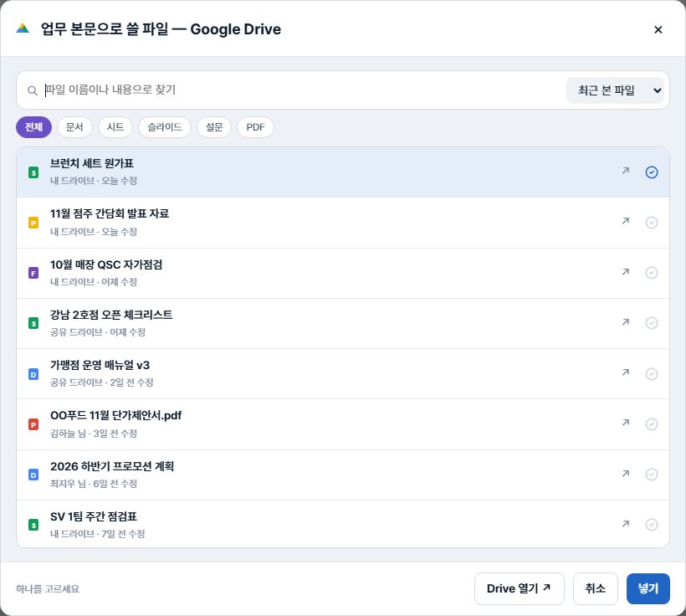Click the search magnifier icon
This screenshot has height=616, width=686.
coord(33,90)
